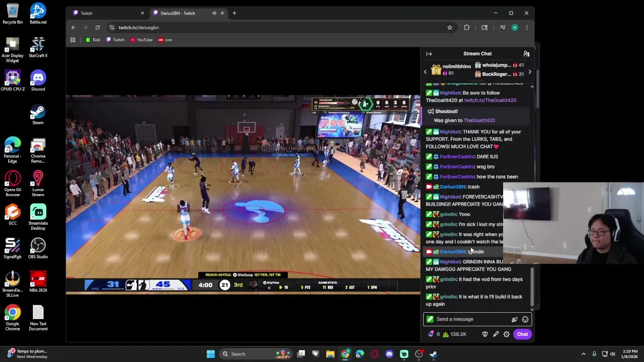The width and height of the screenshot is (644, 362).
Task: Send message with the Chat button
Action: point(522,334)
